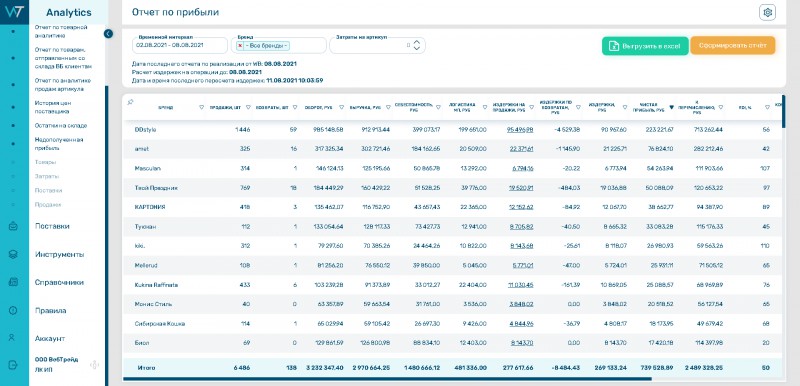This screenshot has width=800, height=386.
Task: Click the logout icon at sidebar bottom
Action: pyautogui.click(x=13, y=365)
